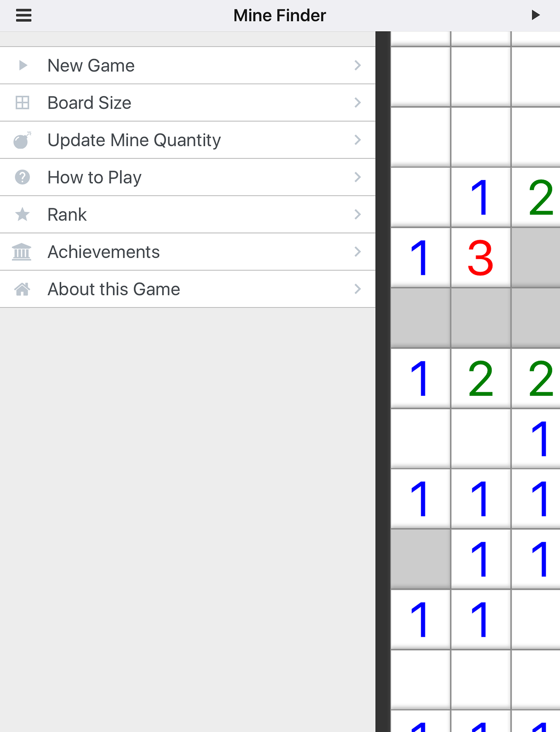Click the Achievements building icon
Screen dimensions: 560x732
(22, 252)
